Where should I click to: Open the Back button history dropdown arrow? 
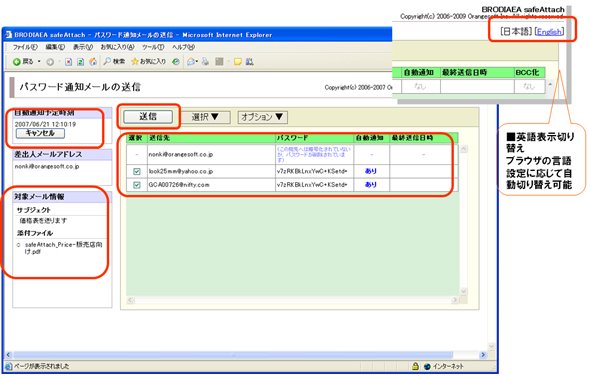pos(39,62)
